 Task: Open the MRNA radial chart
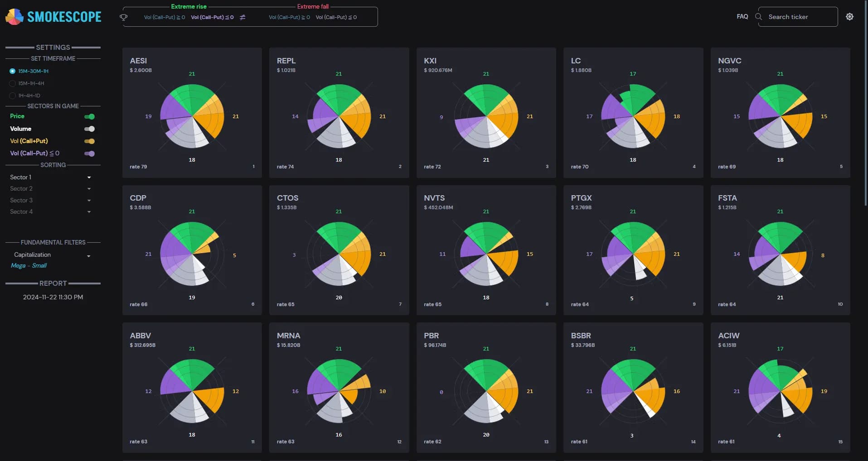[339, 391]
